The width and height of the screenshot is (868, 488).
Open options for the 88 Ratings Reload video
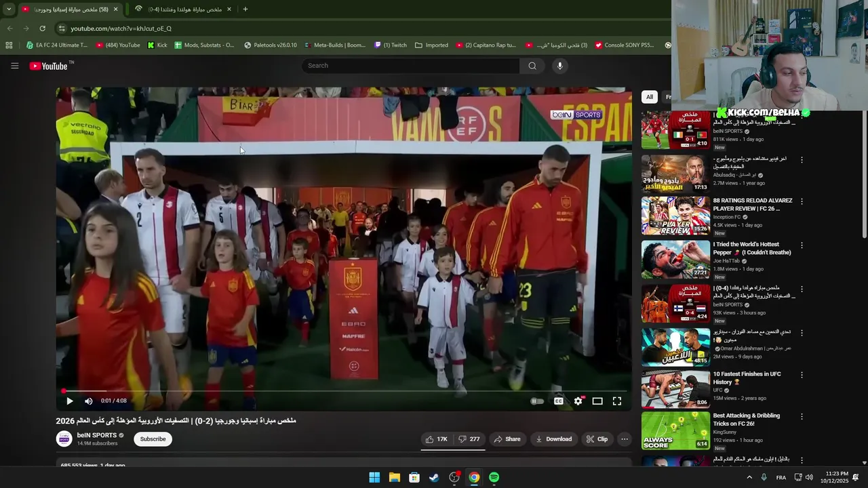pyautogui.click(x=802, y=201)
